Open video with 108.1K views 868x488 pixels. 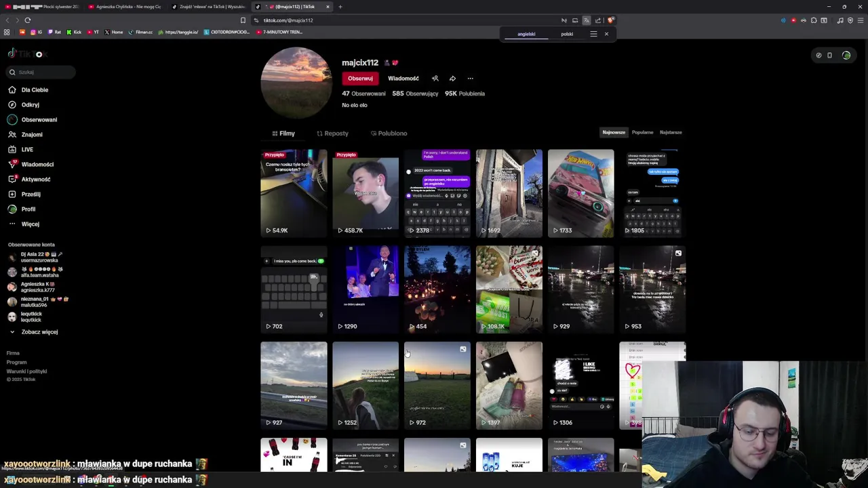click(x=509, y=289)
